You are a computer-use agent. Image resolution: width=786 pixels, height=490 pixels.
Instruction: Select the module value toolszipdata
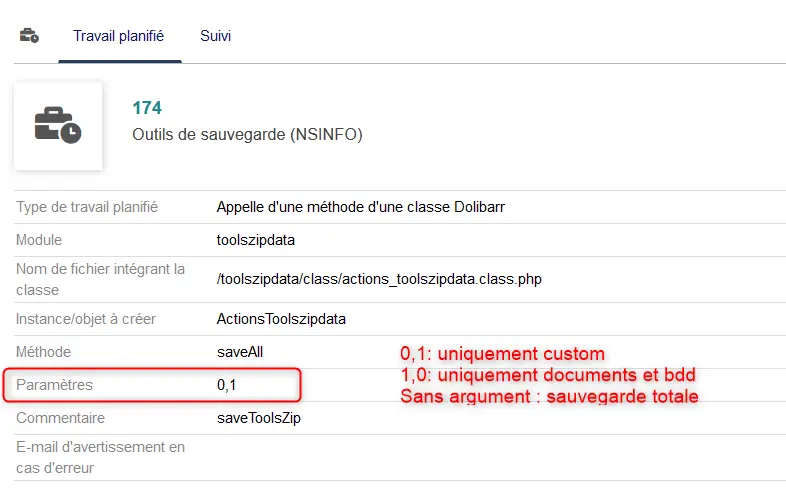tap(256, 240)
